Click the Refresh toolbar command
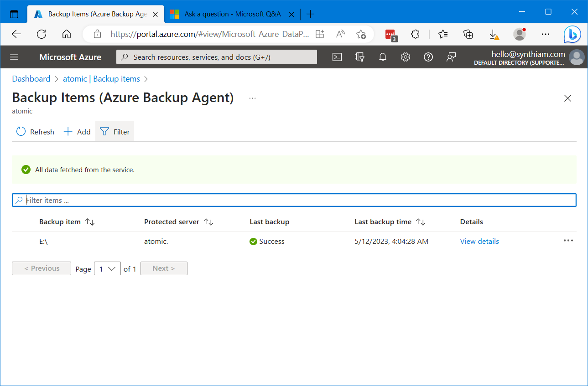Screen dimensions: 588x386 tap(35, 132)
